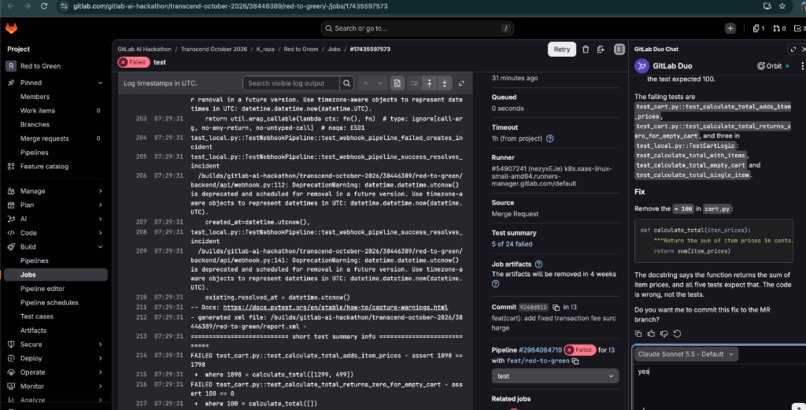
Task: Maximize the GitLab Duo Chat panel
Action: (x=793, y=49)
